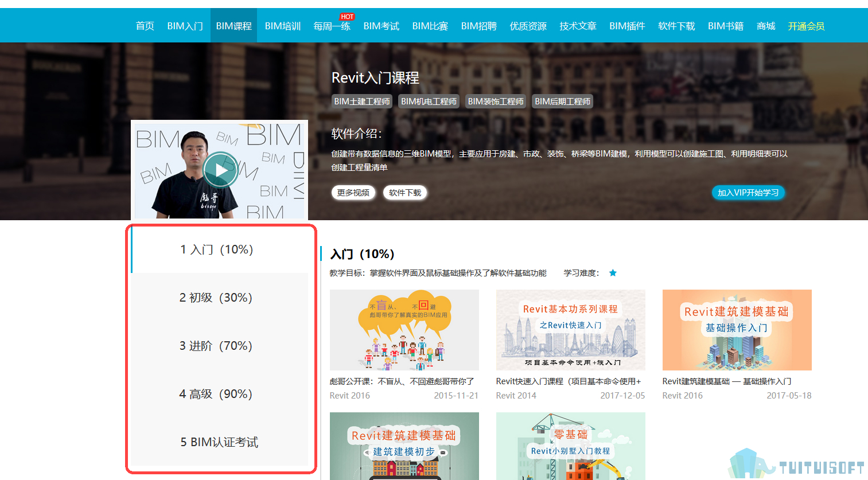Click the yellow 开通会员 link
Viewport: 868px width, 480px height.
point(806,26)
